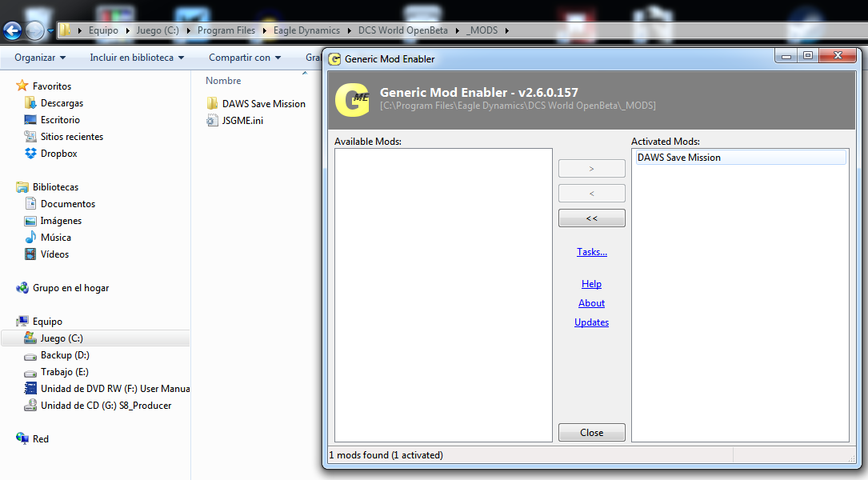
Task: Open the Tasks... link
Action: [592, 252]
